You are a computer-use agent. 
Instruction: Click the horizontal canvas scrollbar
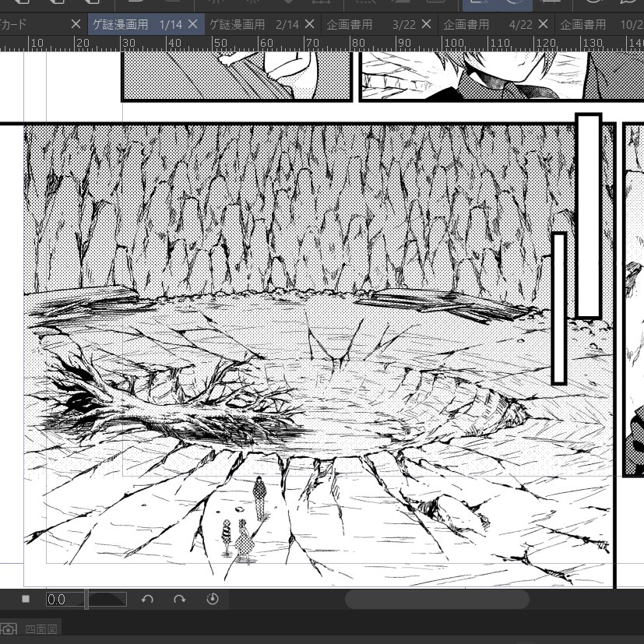coord(437,600)
